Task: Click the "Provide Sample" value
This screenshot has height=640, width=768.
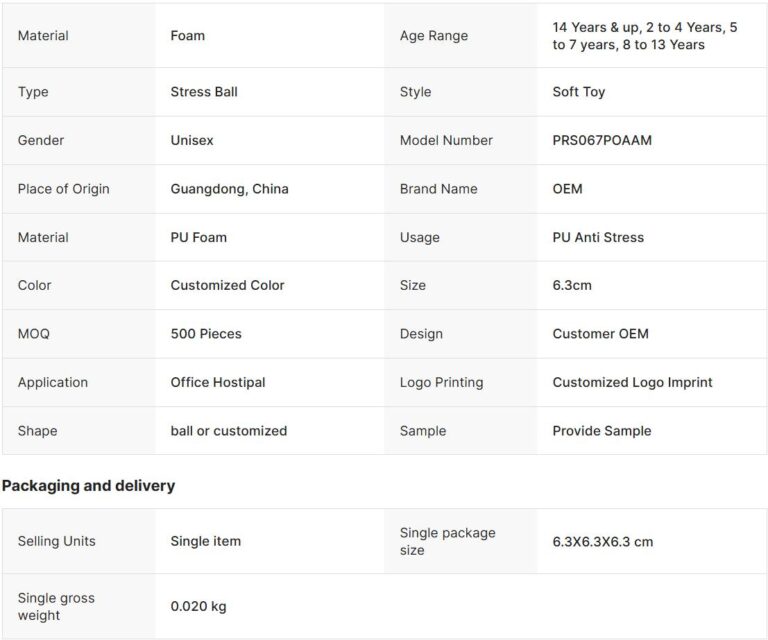Action: click(601, 431)
